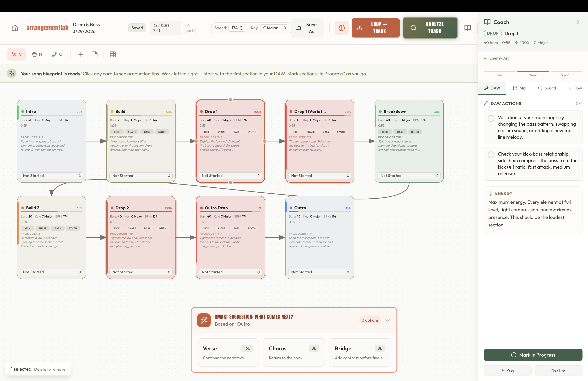The image size is (588, 381).
Task: Switch to the Sound tab
Action: point(547,88)
